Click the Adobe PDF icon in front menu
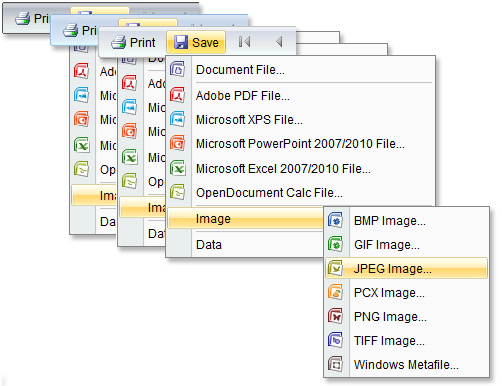Viewport: 502px width, 386px height. point(177,95)
